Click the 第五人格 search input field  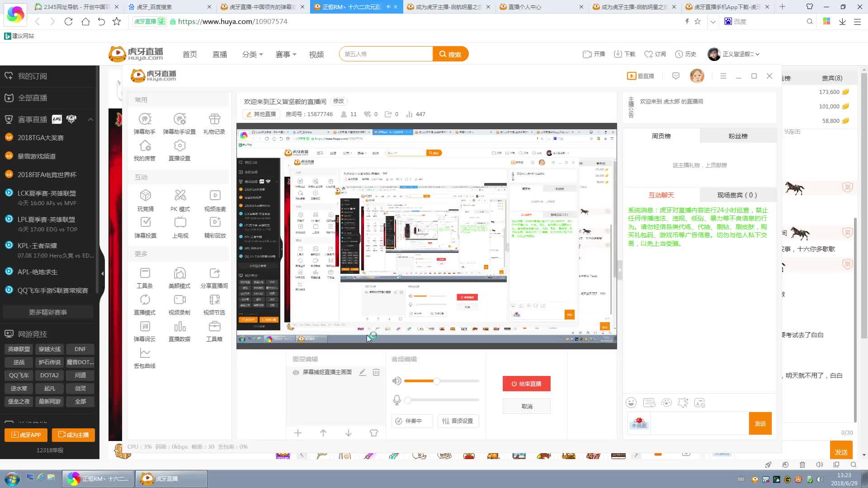tap(386, 54)
